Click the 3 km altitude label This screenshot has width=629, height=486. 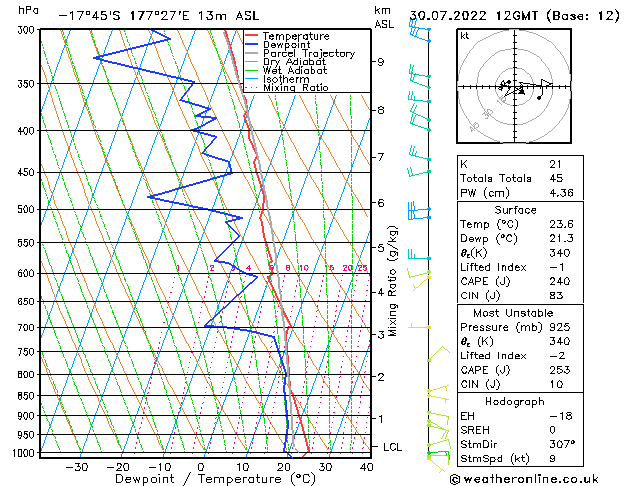tap(380, 334)
